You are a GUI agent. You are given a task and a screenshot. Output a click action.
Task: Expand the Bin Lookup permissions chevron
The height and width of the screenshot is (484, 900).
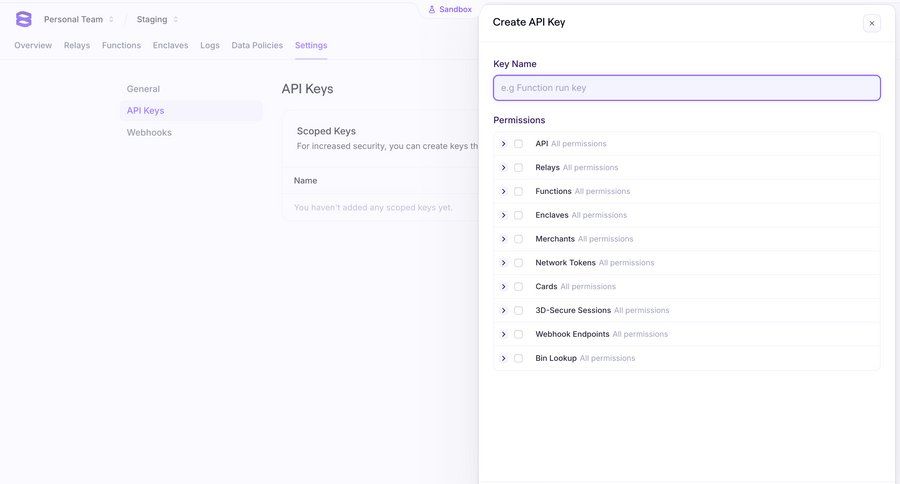(503, 358)
